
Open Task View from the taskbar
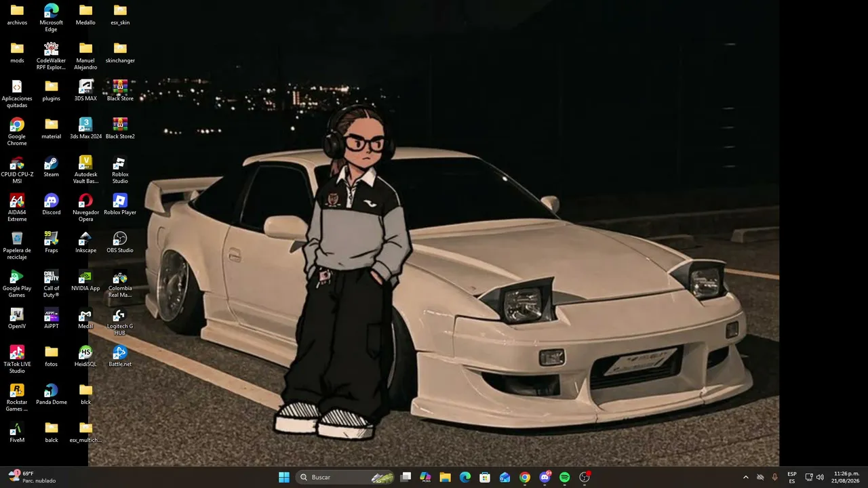pyautogui.click(x=406, y=477)
